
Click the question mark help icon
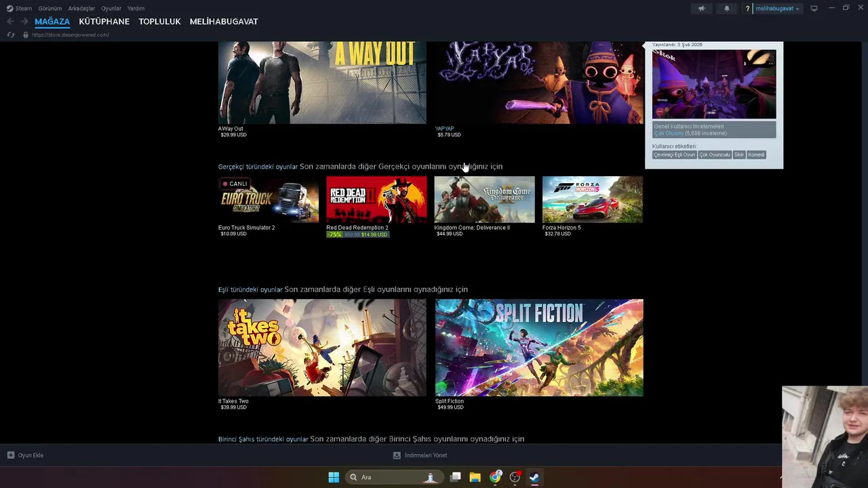(x=747, y=8)
